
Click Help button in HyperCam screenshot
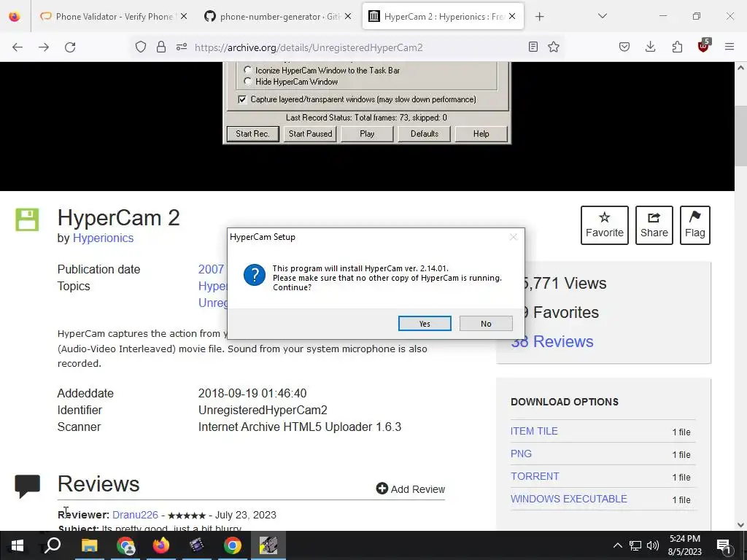(481, 134)
